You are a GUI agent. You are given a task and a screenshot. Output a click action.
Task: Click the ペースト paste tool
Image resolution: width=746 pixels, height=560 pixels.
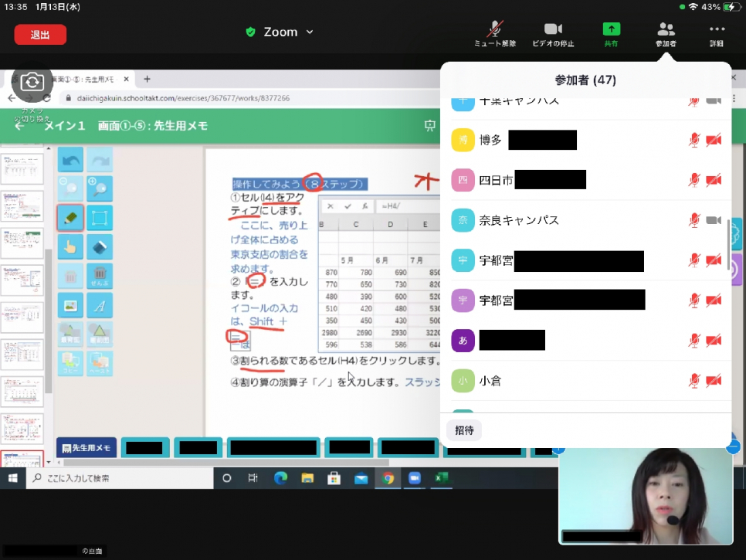point(100,363)
